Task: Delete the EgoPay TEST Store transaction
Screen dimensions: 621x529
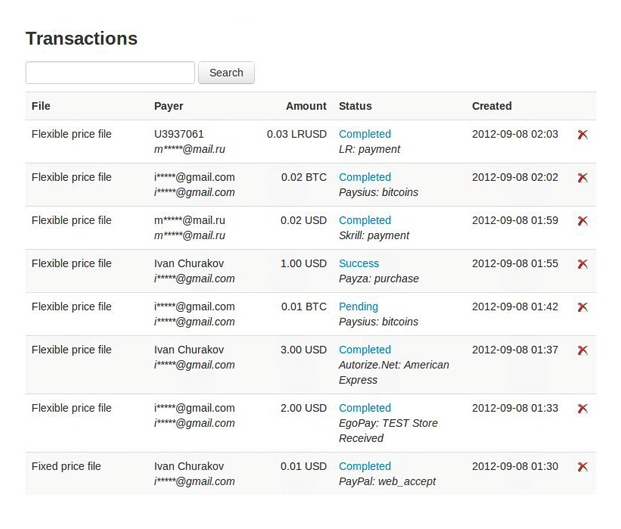Action: click(582, 408)
